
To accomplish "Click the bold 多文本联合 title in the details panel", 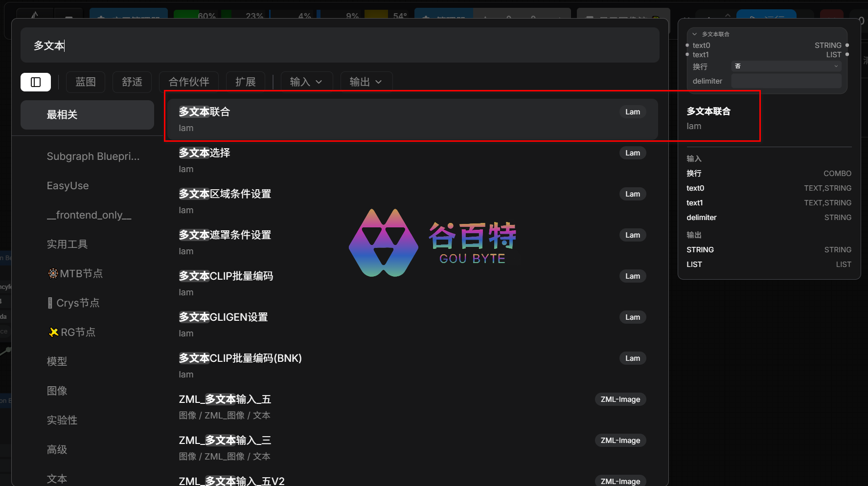I will point(708,111).
